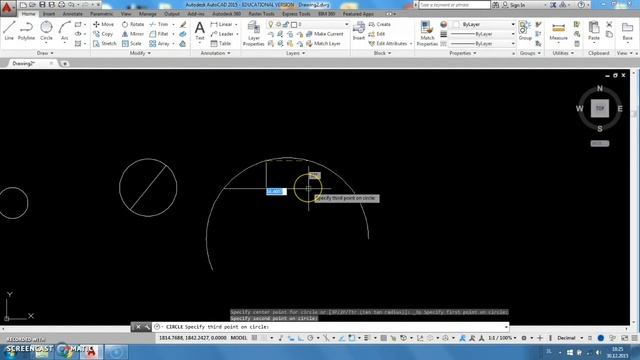The image size is (640, 360).
Task: Click the Fillet command
Action: click(x=159, y=34)
